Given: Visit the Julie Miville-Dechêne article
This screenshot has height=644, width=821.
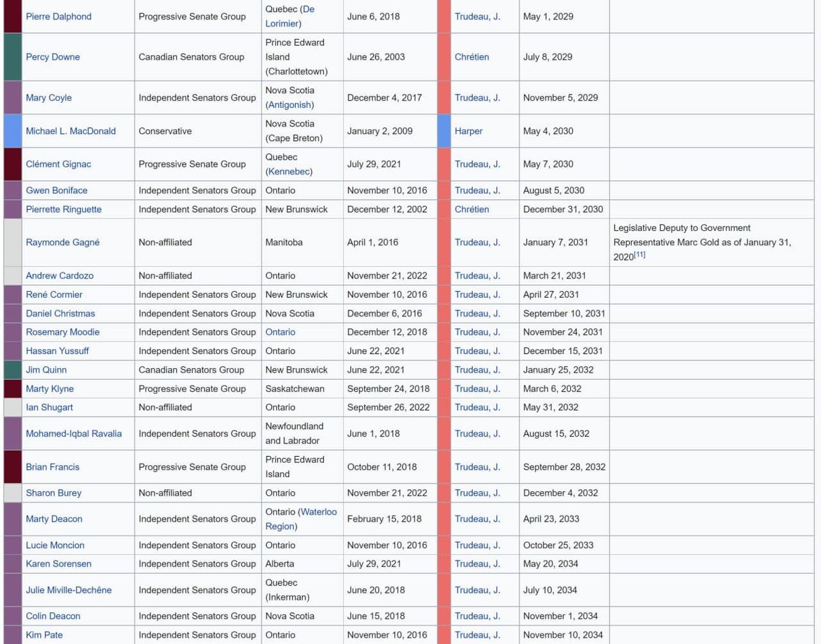Looking at the screenshot, I should 68,590.
